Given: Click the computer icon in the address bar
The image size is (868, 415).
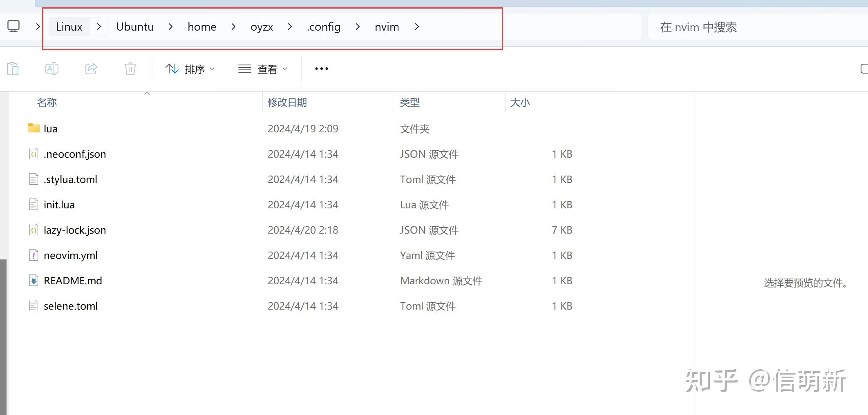Looking at the screenshot, I should (x=13, y=26).
